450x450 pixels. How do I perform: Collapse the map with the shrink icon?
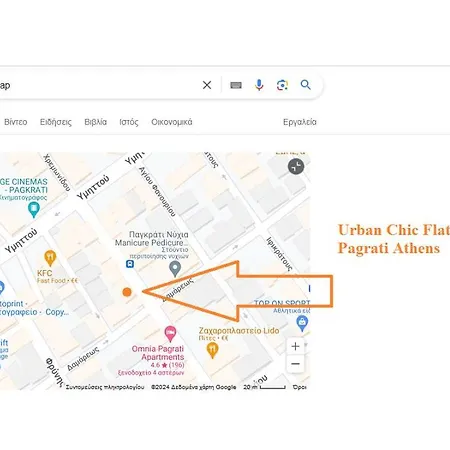point(296,166)
